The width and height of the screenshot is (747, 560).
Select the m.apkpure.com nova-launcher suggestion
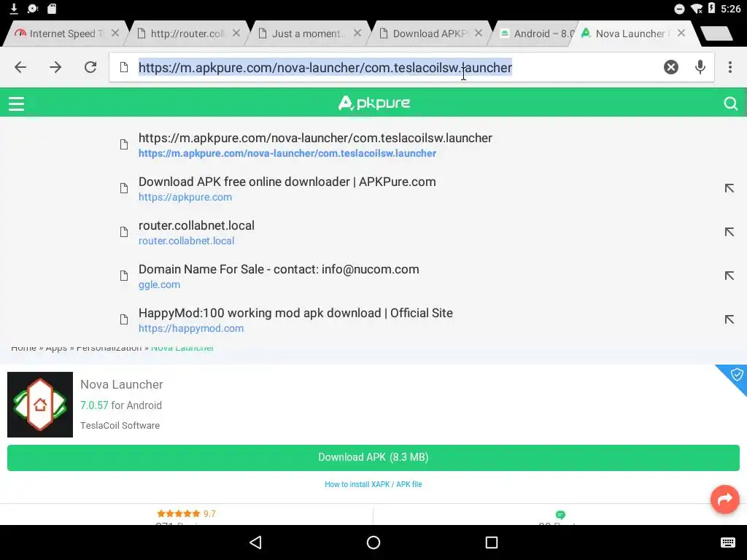tap(373, 145)
